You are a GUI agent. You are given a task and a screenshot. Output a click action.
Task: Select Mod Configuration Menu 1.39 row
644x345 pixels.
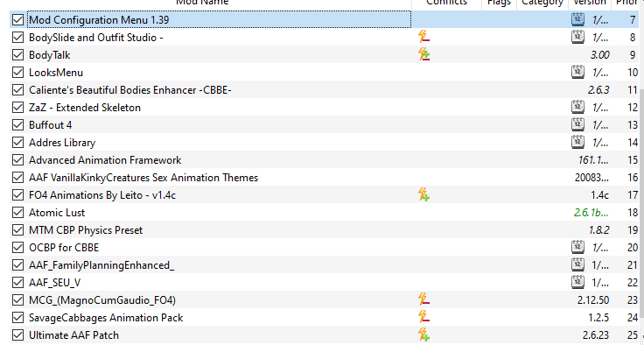coord(325,20)
